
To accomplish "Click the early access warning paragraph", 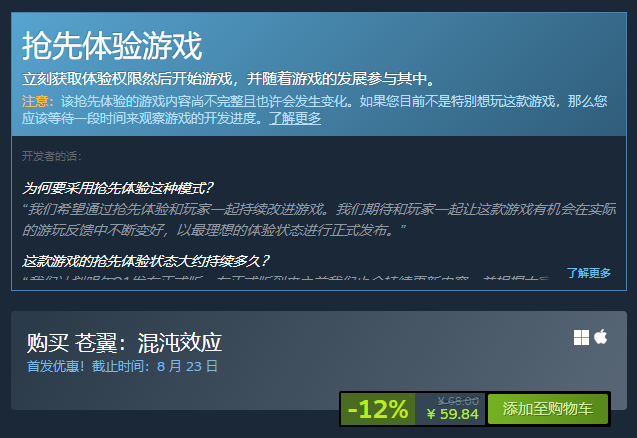I will point(315,110).
